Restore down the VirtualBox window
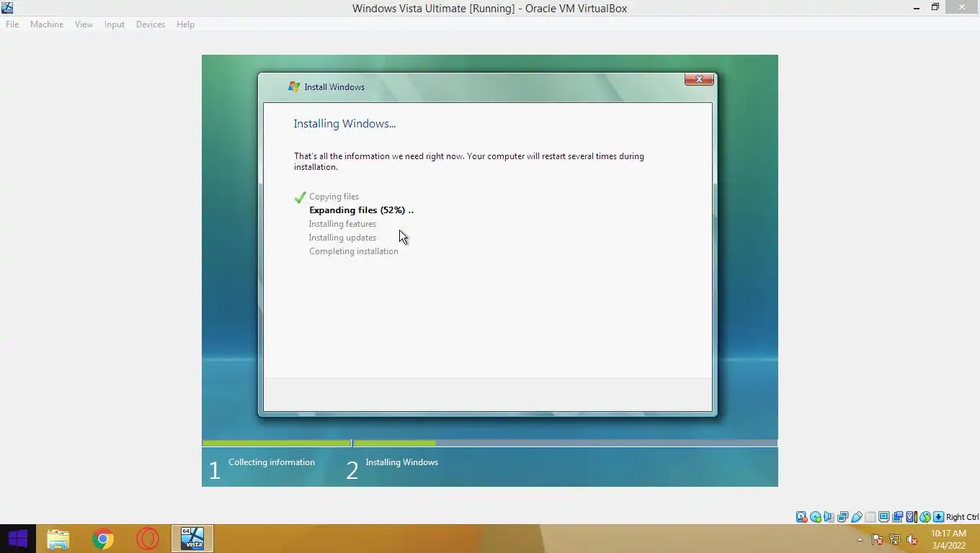 935,8
